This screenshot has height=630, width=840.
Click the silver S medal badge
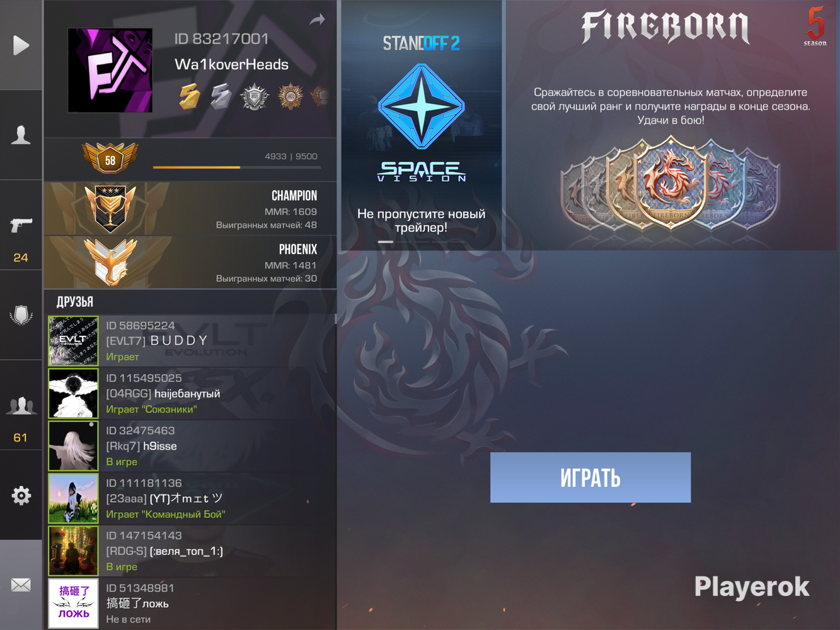(x=221, y=96)
